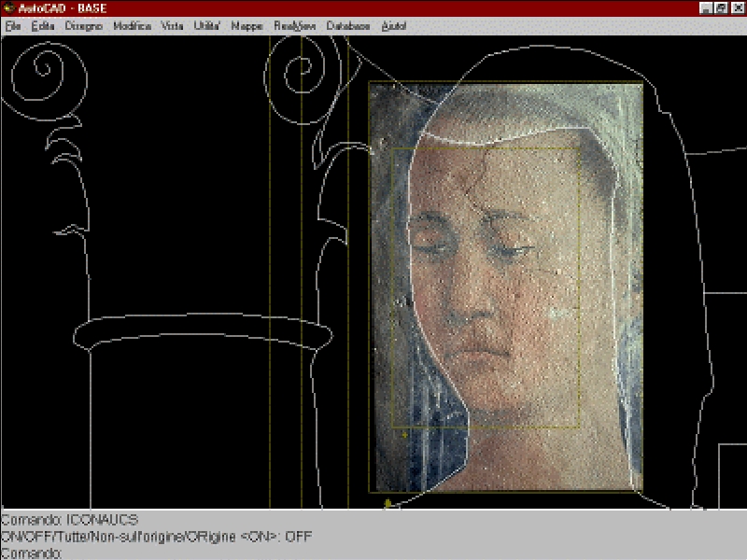This screenshot has height=560, width=747.
Task: Close the AutoCAD BASE window
Action: coord(738,8)
